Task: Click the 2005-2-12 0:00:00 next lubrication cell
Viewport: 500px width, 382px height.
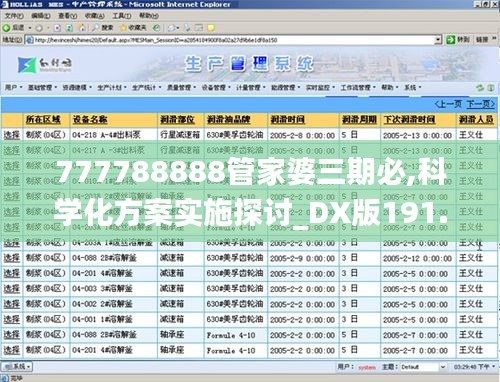Action: point(417,258)
